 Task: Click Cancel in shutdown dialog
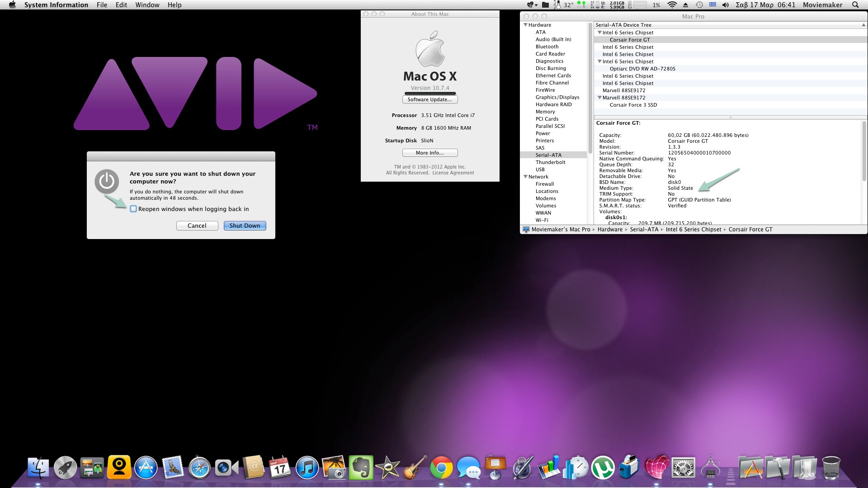(197, 225)
